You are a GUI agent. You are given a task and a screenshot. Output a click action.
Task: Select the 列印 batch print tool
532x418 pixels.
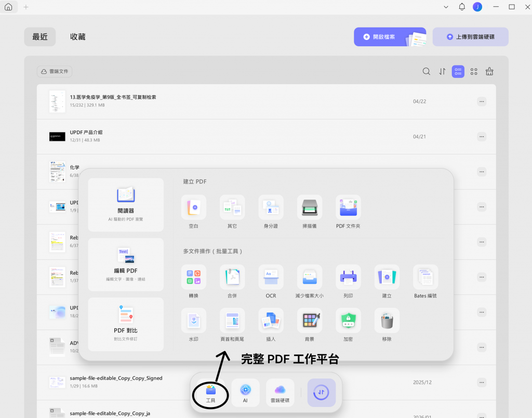coord(348,277)
